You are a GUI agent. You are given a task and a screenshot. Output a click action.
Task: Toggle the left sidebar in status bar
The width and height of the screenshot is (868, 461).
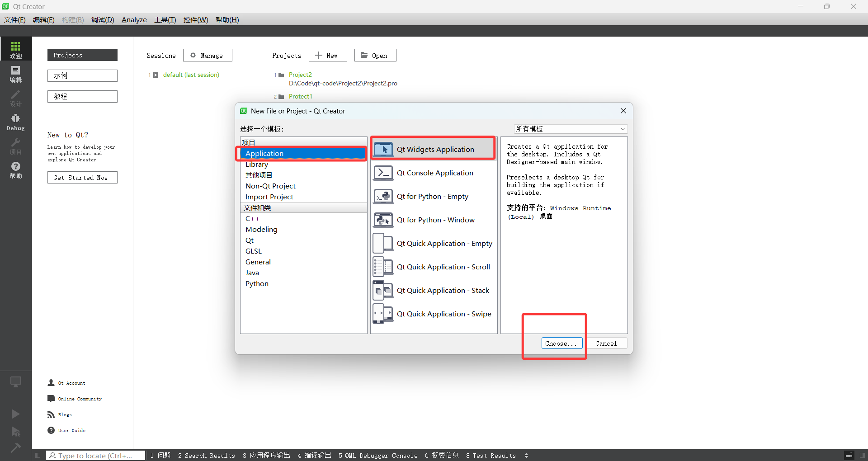point(38,455)
